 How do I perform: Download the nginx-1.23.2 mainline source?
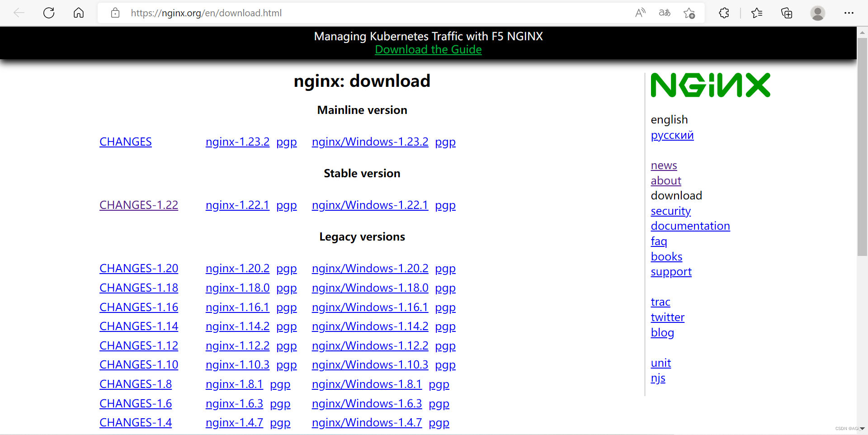point(237,142)
